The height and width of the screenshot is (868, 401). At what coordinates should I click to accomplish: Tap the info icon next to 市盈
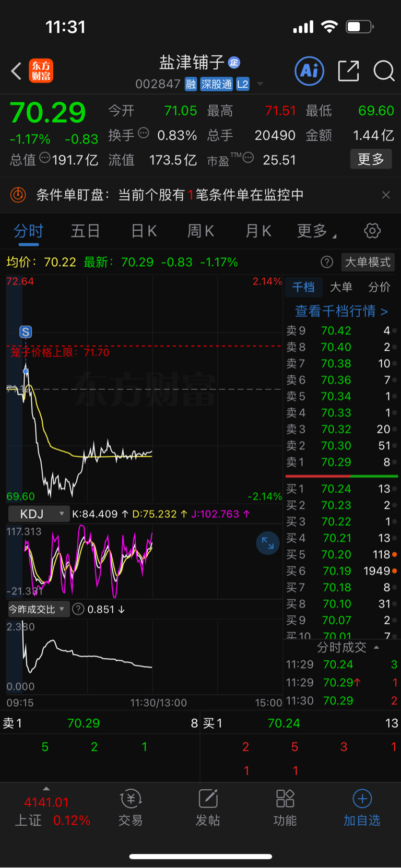pos(248,158)
